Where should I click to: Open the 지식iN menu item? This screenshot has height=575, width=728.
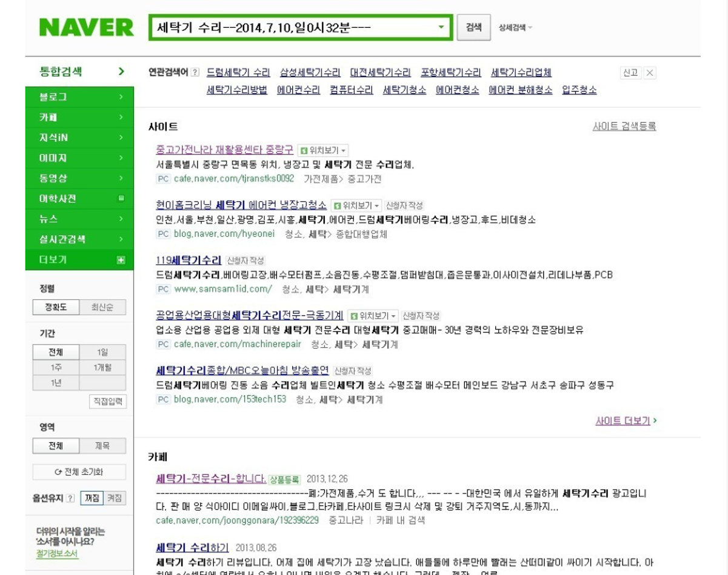[79, 138]
